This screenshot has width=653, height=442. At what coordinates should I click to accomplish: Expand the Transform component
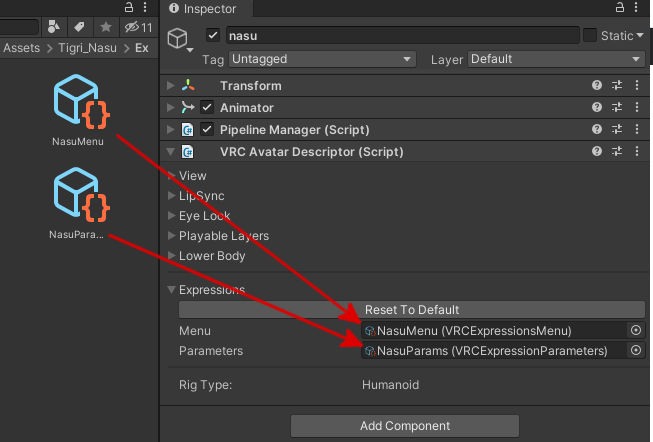click(170, 85)
